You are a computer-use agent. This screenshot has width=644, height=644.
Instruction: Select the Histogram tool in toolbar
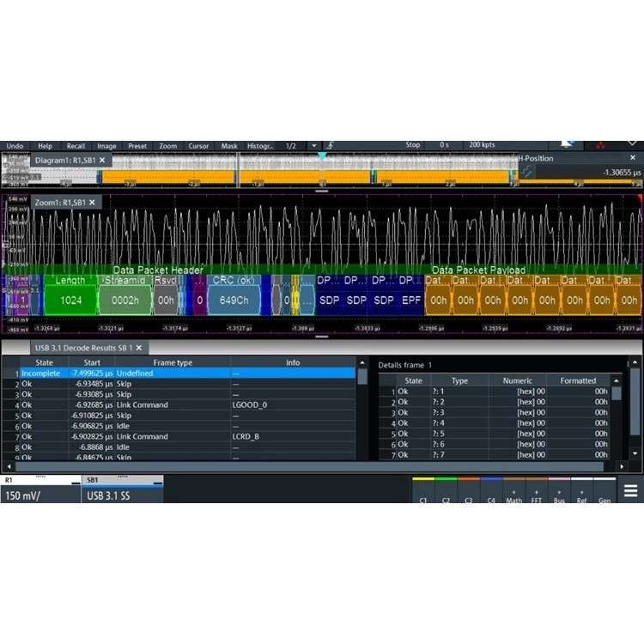[x=260, y=146]
